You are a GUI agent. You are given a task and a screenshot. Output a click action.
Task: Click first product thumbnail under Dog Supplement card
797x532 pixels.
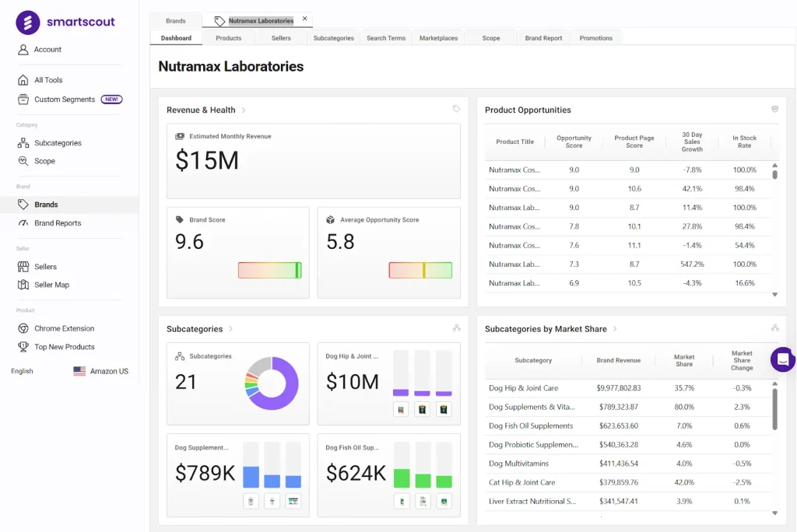click(251, 502)
